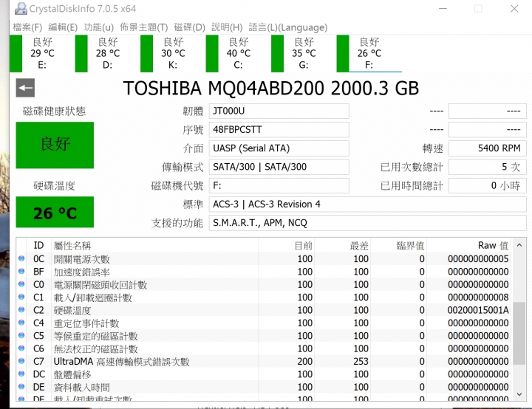Click the blue status dot for attribute C1
Screen dimensions: 532x409
tap(21, 297)
